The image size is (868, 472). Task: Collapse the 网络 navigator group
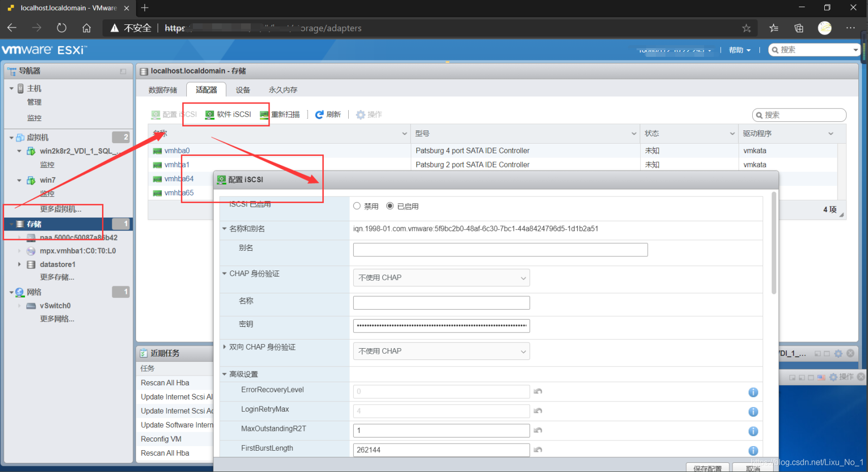[11, 292]
